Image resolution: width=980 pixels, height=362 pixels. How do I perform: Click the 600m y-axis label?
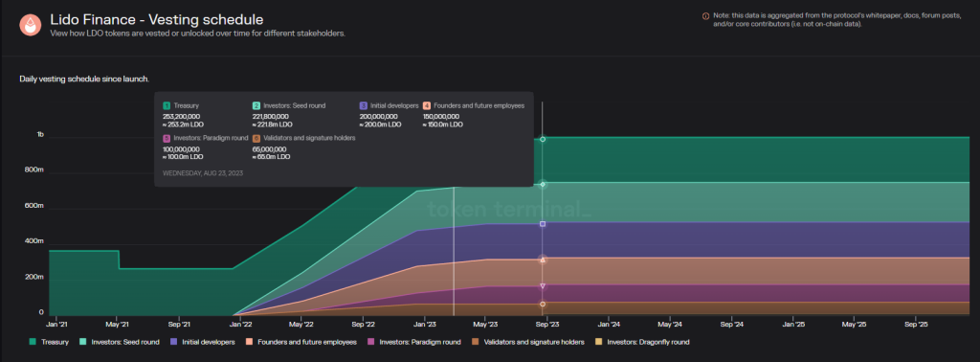pos(33,206)
